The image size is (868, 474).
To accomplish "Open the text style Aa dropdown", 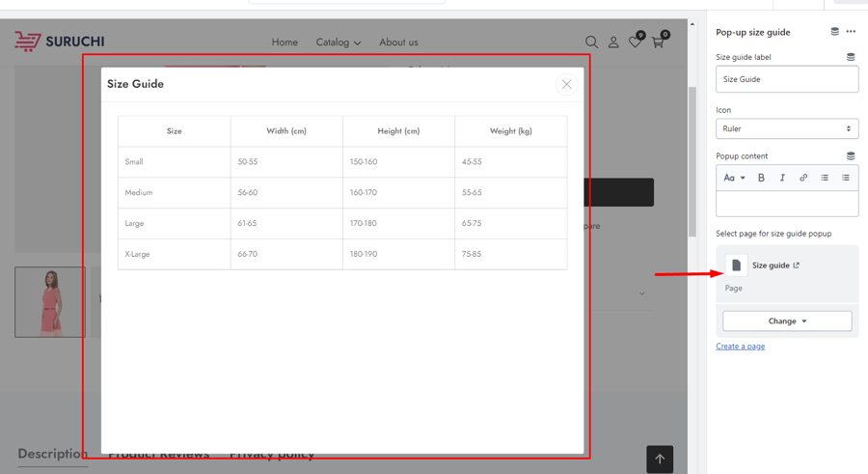I will click(734, 178).
